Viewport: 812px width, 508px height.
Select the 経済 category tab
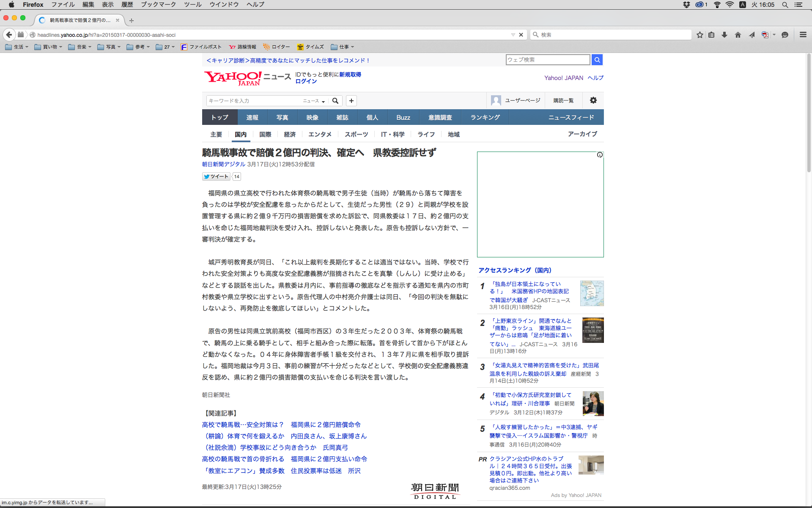290,134
